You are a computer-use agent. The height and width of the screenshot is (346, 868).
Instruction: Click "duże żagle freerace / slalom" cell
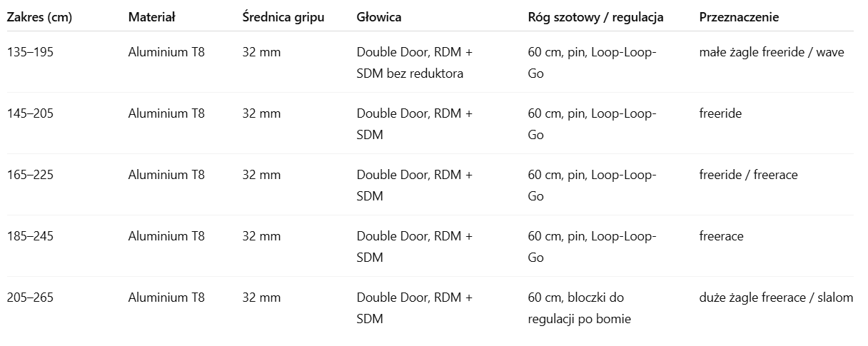coord(776,297)
